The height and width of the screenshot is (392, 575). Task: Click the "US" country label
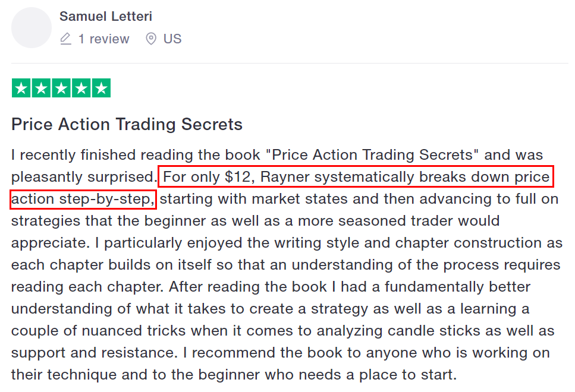pos(172,39)
